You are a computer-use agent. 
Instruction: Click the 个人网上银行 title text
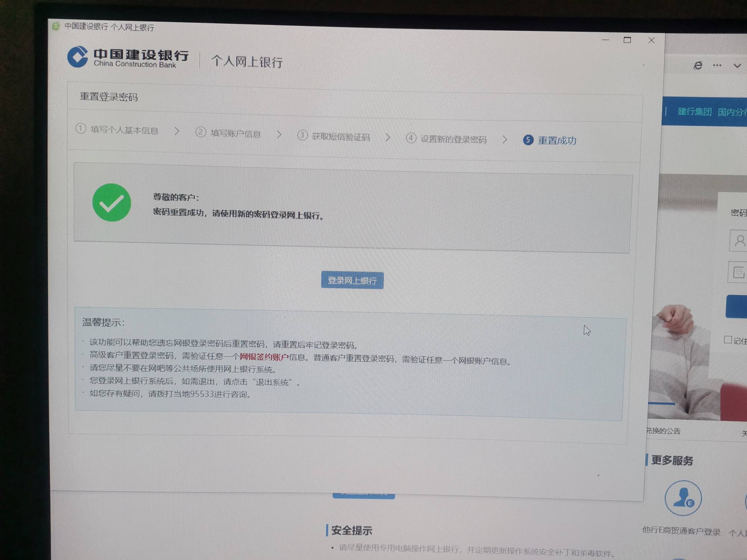click(x=247, y=62)
